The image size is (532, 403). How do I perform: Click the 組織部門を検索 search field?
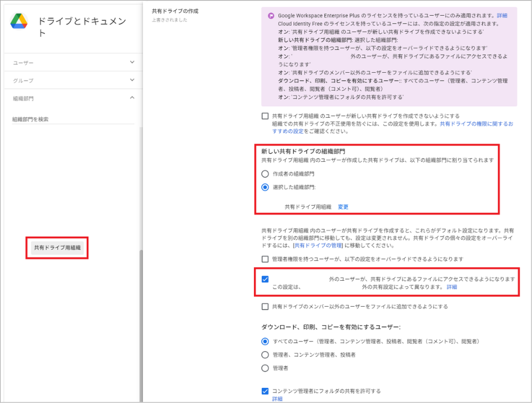[x=73, y=119]
